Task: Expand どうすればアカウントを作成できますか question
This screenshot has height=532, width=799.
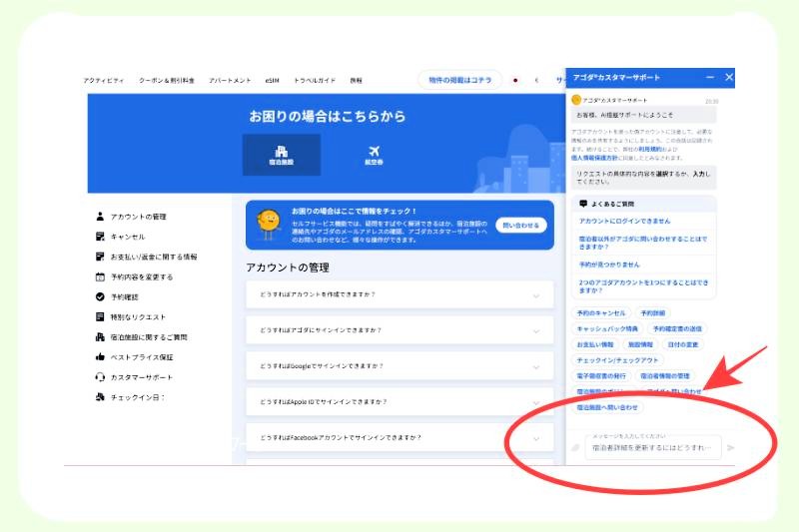Action: pos(399,294)
